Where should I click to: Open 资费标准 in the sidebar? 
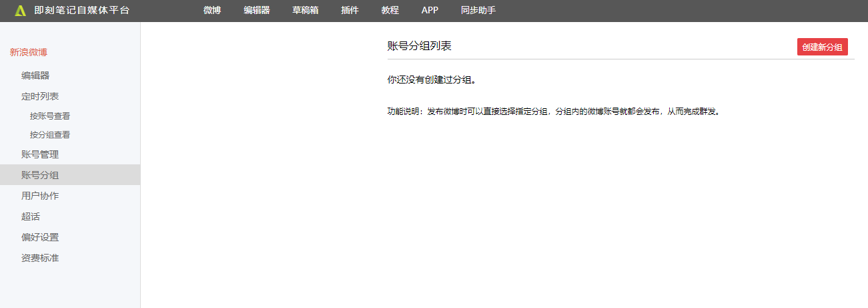[40, 258]
